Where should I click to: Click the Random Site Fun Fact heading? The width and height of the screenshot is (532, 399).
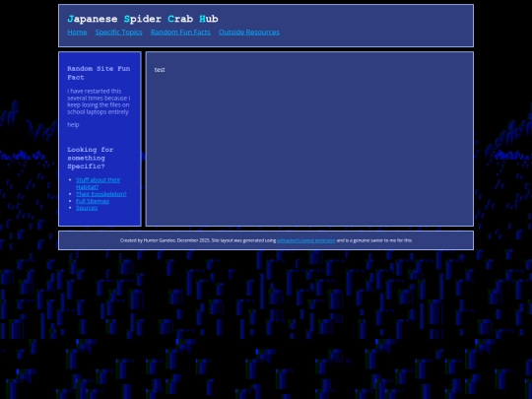point(99,73)
